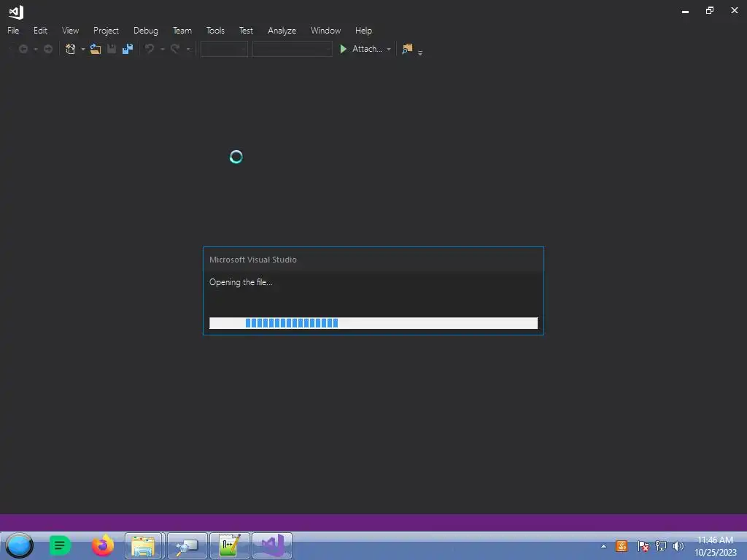Image resolution: width=747 pixels, height=560 pixels.
Task: Open the Redo history dropdown arrow
Action: (x=187, y=49)
